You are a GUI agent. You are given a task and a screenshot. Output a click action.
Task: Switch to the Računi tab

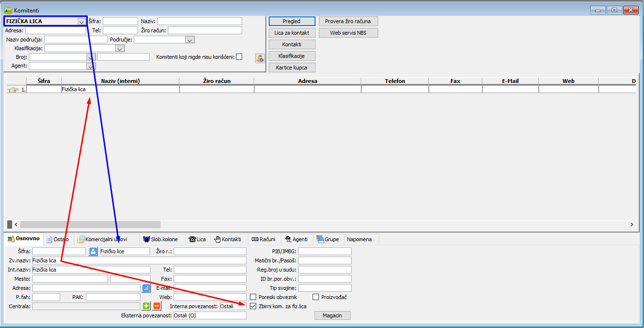click(263, 239)
